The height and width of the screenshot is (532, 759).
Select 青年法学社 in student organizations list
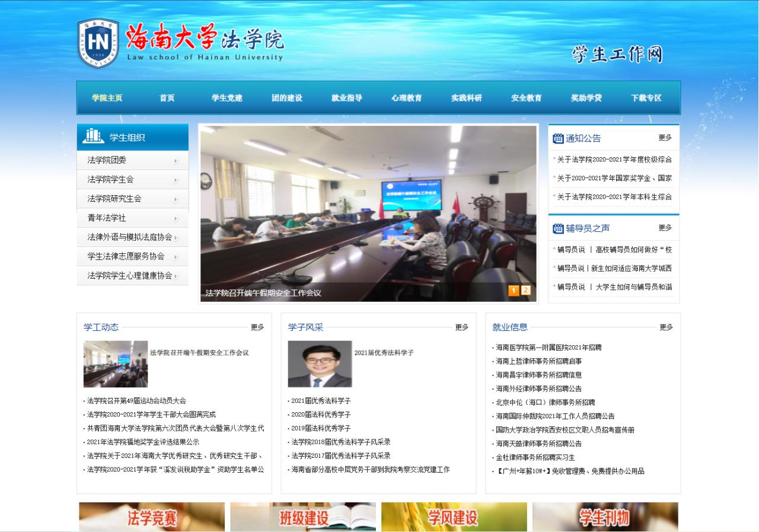pos(107,218)
